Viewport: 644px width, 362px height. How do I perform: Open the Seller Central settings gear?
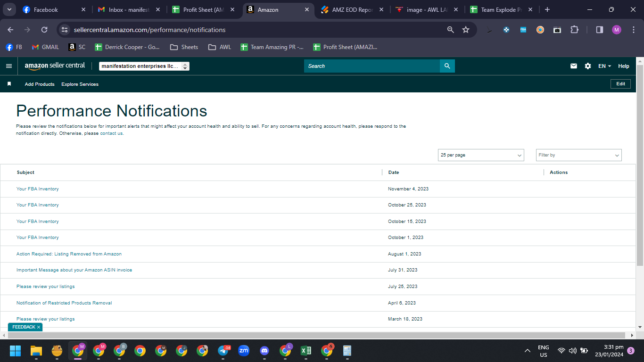point(588,66)
